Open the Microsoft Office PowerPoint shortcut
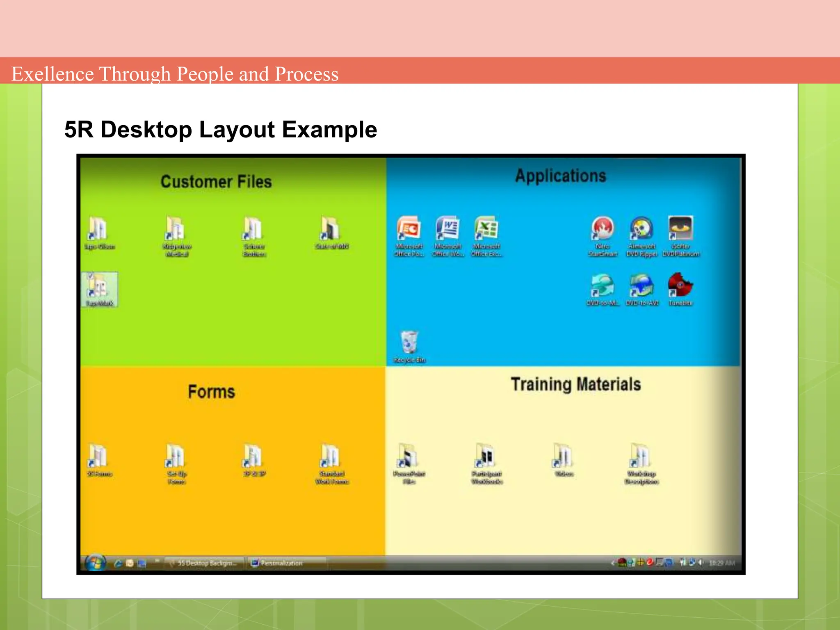The height and width of the screenshot is (630, 840). click(409, 228)
